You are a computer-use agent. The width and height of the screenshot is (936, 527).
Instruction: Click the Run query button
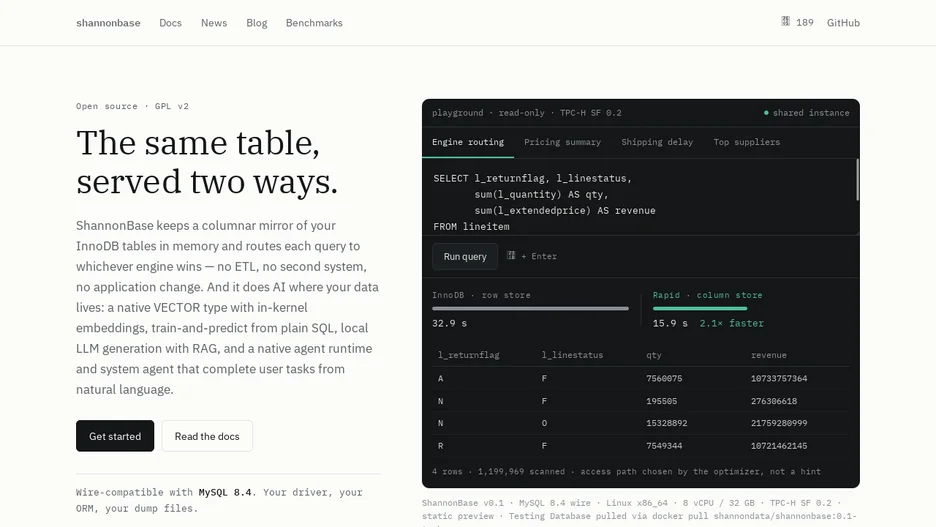pos(465,256)
